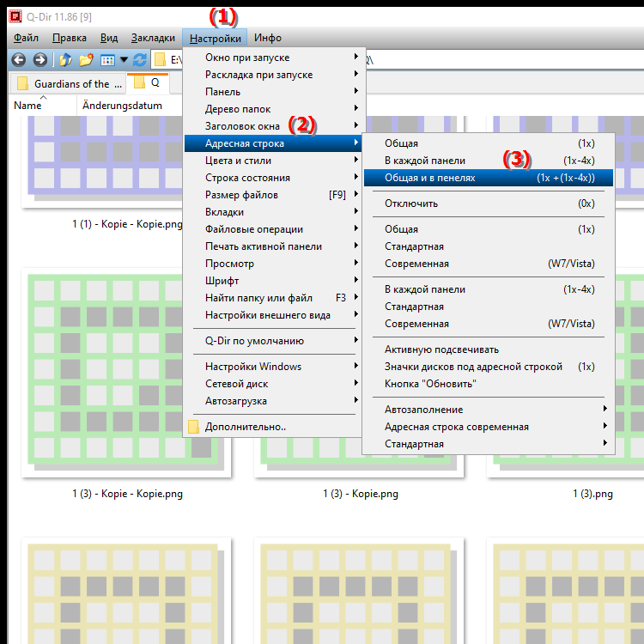Open the Просмотр submenu
Image resolution: width=644 pixels, height=644 pixels.
tap(273, 264)
